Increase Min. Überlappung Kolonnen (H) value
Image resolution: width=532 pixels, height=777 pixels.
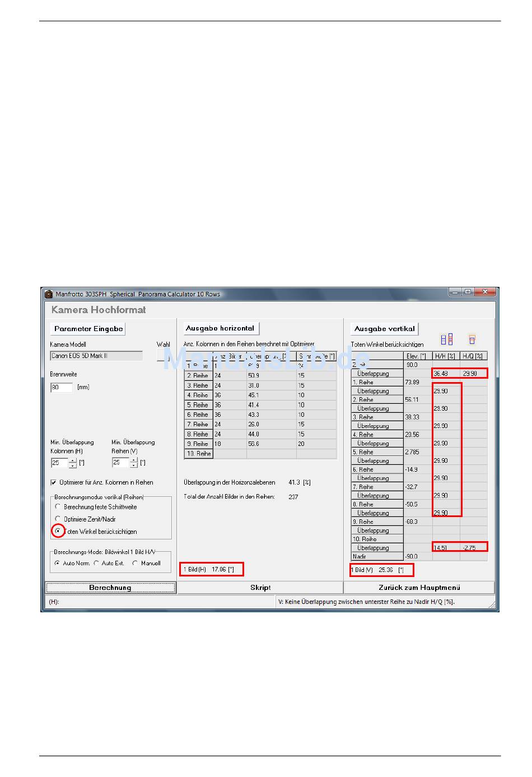[x=73, y=460]
